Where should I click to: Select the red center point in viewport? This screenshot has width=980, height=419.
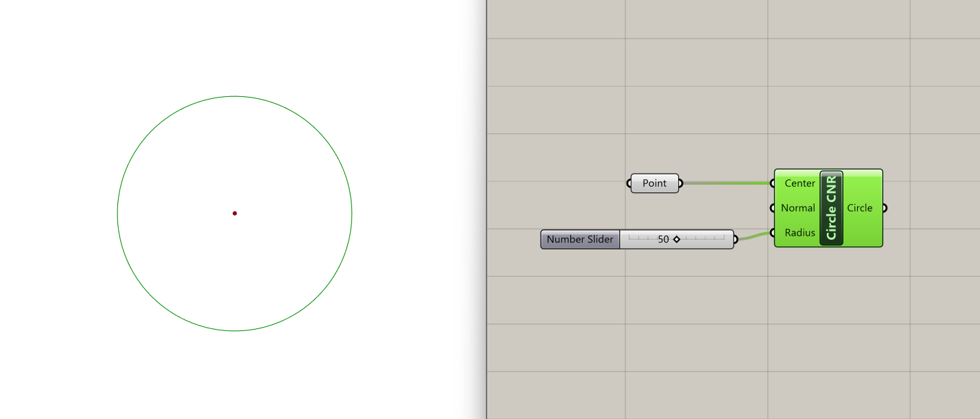pyautogui.click(x=235, y=213)
